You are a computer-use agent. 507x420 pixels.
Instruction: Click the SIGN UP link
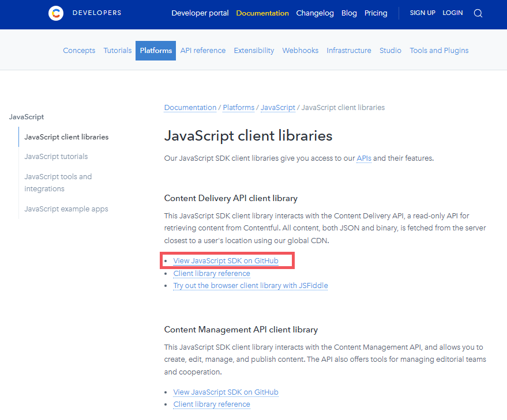point(423,13)
